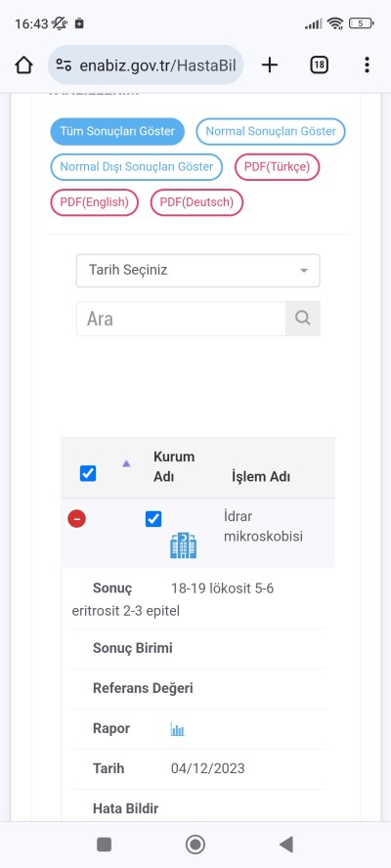Open a new tab with plus icon
Image resolution: width=391 pixels, height=868 pixels.
pos(270,65)
